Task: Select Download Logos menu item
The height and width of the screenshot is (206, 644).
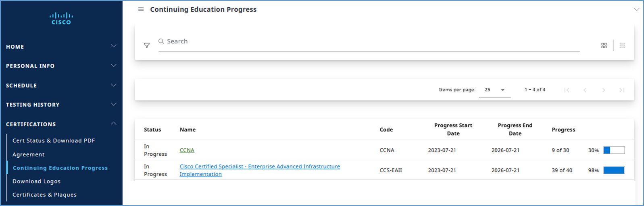Action: (x=36, y=181)
